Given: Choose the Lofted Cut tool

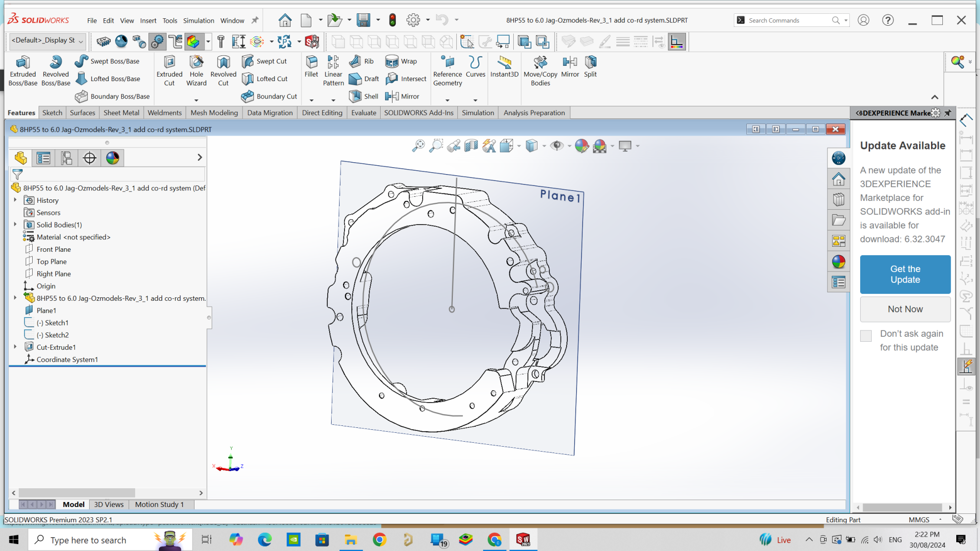Looking at the screenshot, I should click(x=265, y=79).
